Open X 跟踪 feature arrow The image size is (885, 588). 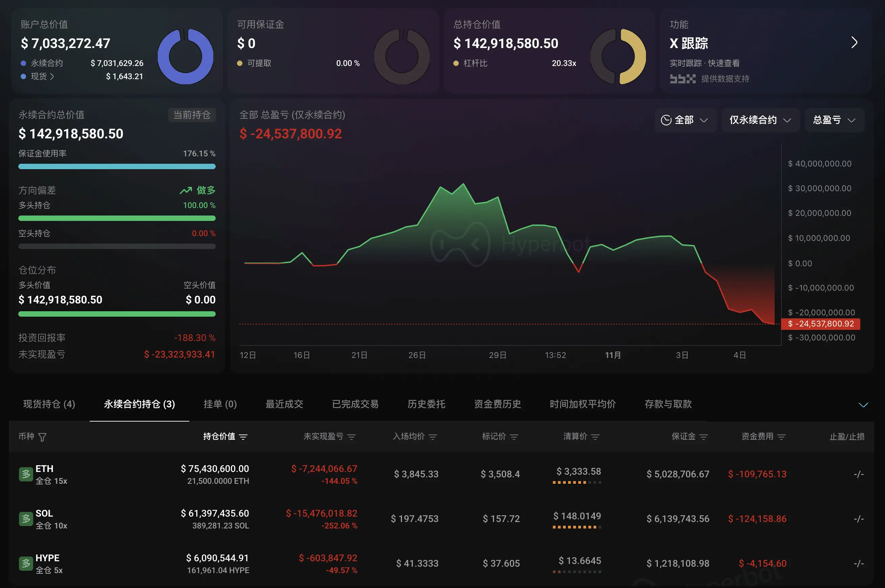coord(854,43)
